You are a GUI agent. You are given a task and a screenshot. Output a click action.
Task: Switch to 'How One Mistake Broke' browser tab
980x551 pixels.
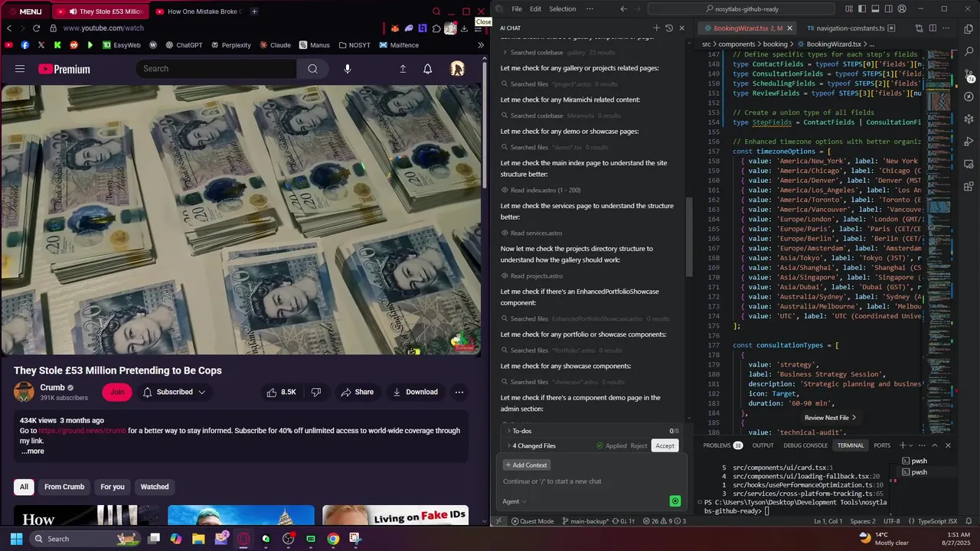201,11
